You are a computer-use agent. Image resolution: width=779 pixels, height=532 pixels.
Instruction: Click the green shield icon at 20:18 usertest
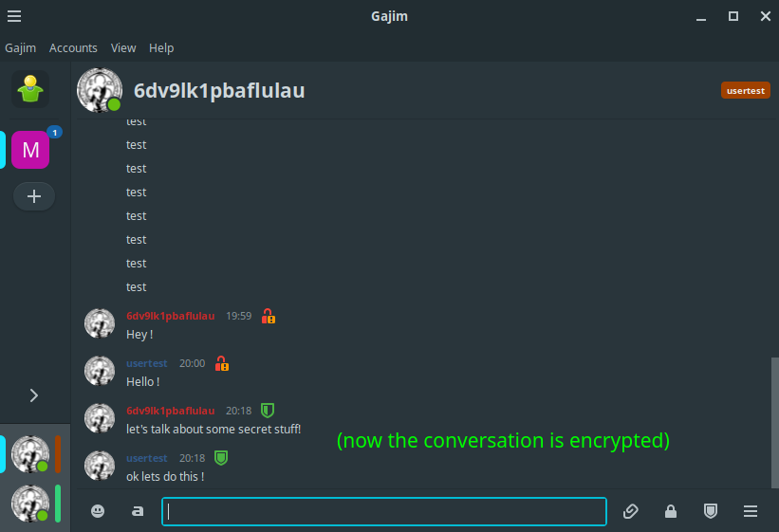(221, 457)
